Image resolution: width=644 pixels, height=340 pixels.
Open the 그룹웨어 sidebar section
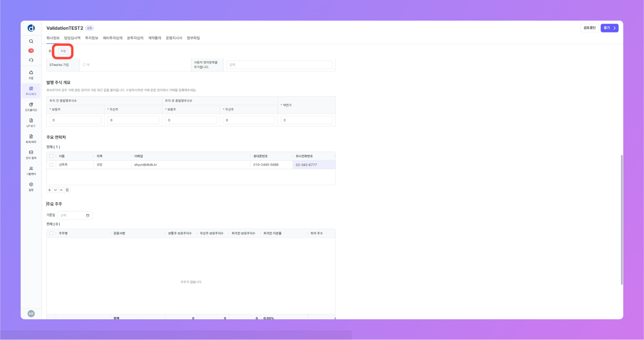tap(31, 171)
